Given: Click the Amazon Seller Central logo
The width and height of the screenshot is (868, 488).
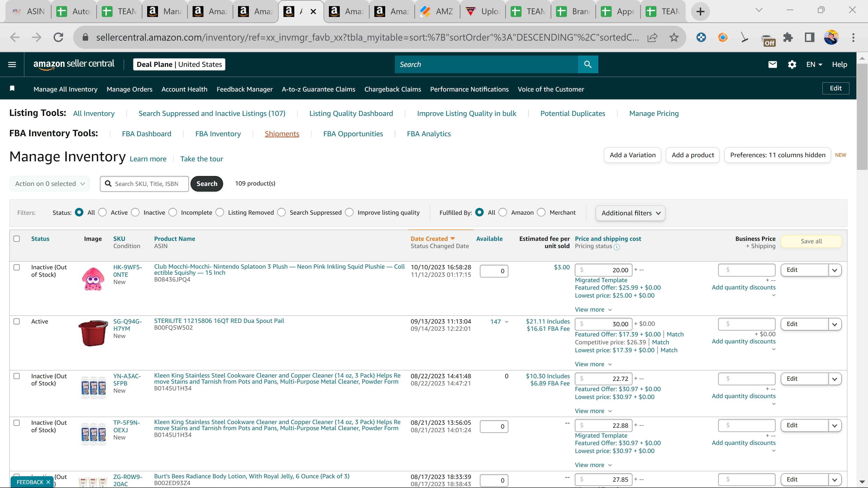Looking at the screenshot, I should tap(74, 64).
